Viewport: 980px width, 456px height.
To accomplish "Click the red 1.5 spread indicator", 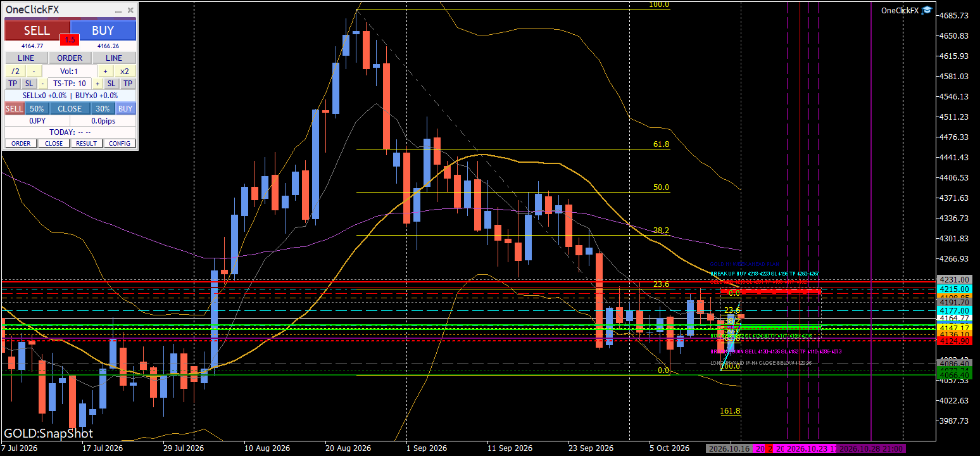I will pyautogui.click(x=70, y=40).
